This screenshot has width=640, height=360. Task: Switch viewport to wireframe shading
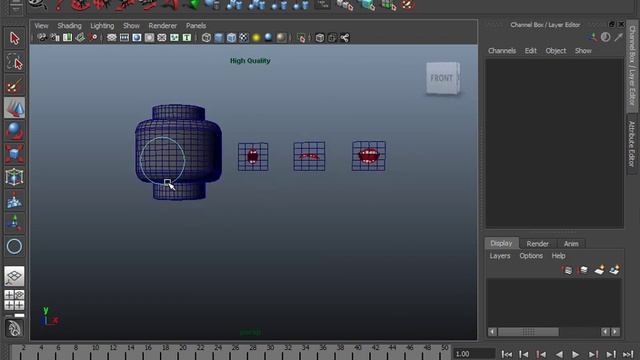click(x=206, y=38)
